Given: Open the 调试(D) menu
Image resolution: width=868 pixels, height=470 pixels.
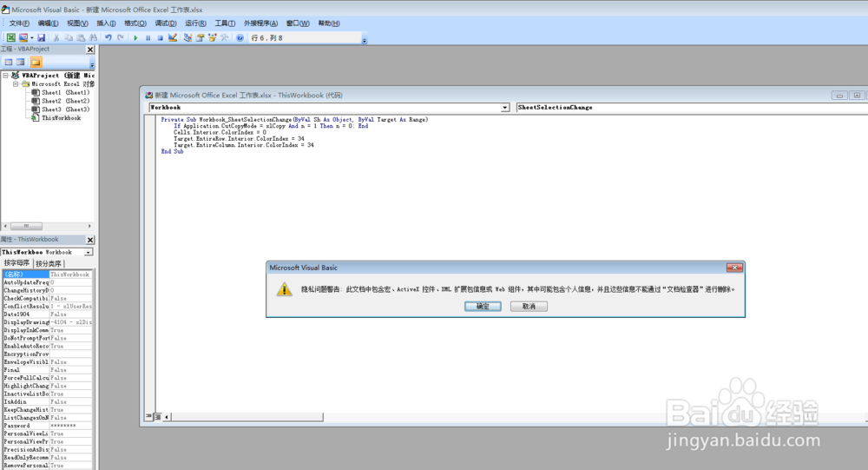Looking at the screenshot, I should tap(166, 23).
